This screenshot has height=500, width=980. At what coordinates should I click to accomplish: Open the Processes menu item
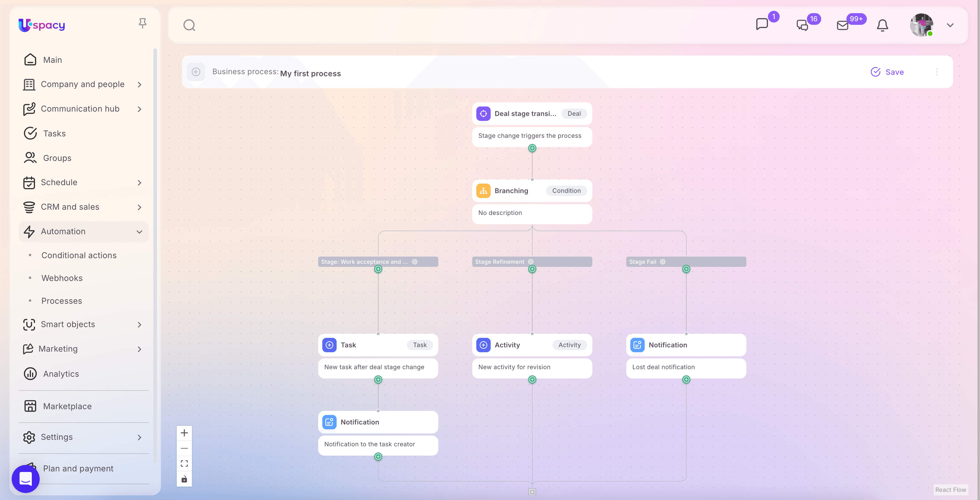pyautogui.click(x=62, y=301)
